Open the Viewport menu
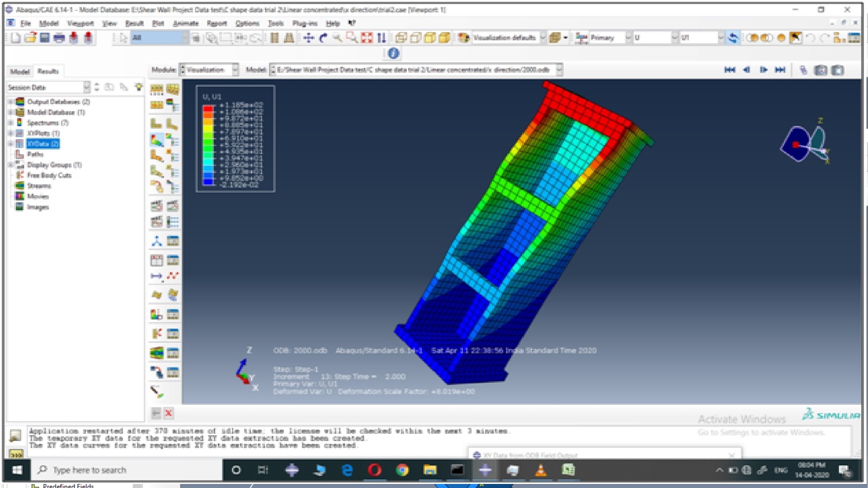Screen dimensions: 868x488 (80, 23)
